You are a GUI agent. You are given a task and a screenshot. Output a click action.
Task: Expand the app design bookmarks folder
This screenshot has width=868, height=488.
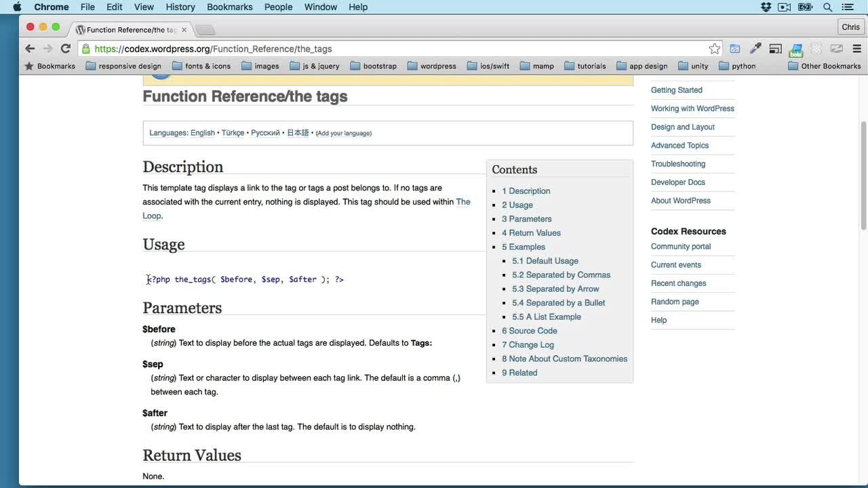tap(642, 66)
